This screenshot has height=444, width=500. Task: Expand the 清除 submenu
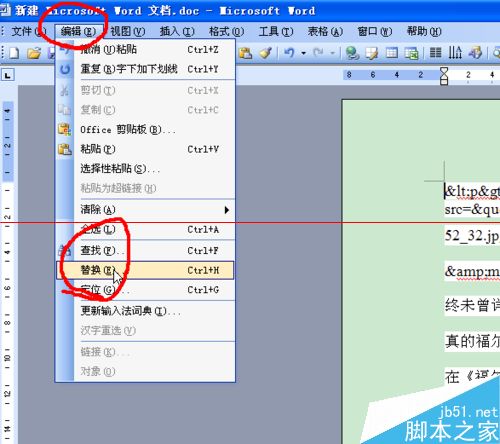(146, 210)
